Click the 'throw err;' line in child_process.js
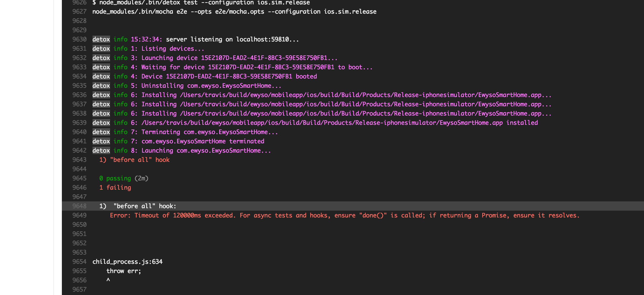644x295 pixels. [123, 271]
